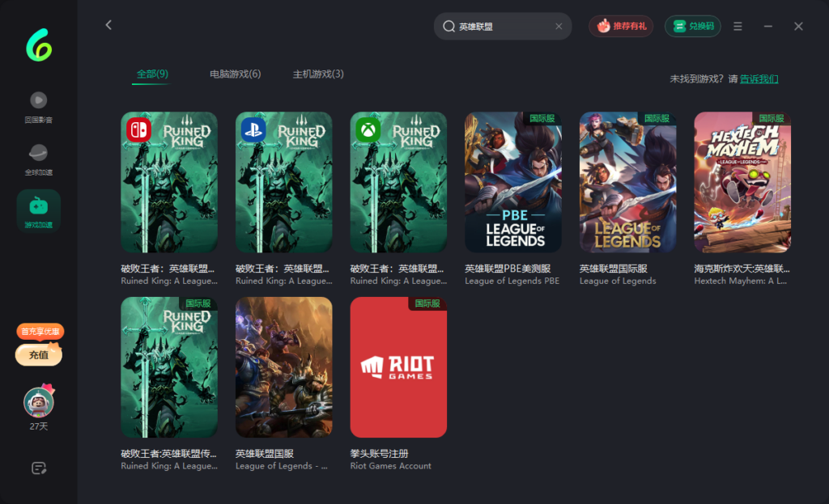Click the 兑换码 button
Image resolution: width=829 pixels, height=504 pixels.
[x=692, y=27]
